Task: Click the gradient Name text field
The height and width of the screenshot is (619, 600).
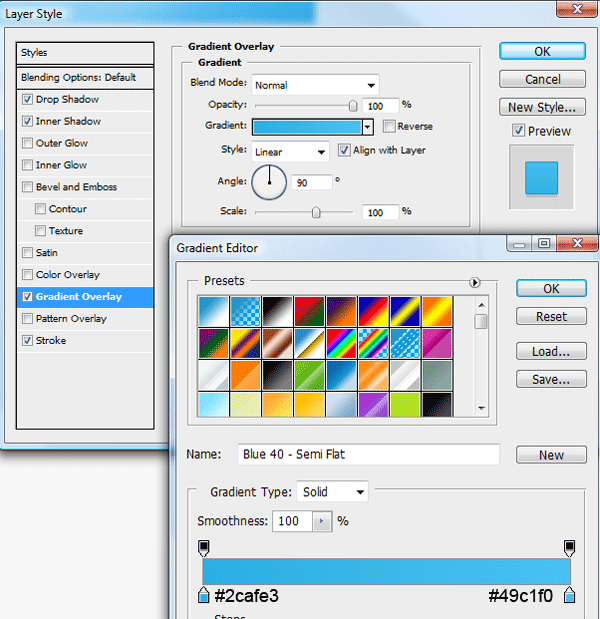Action: coord(368,454)
